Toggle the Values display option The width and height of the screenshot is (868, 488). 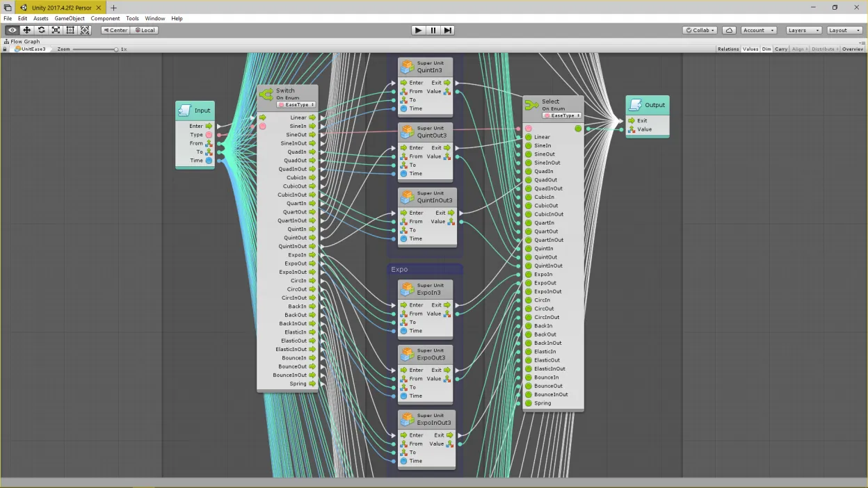pos(750,49)
